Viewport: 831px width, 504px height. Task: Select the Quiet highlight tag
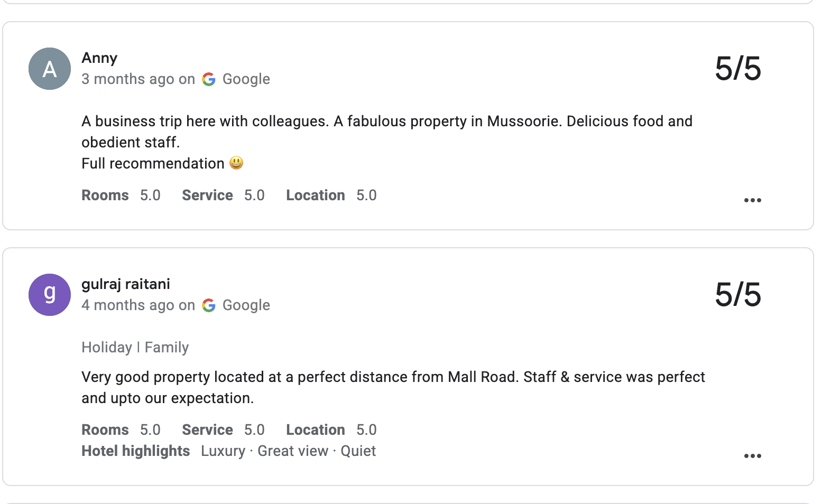tap(358, 451)
